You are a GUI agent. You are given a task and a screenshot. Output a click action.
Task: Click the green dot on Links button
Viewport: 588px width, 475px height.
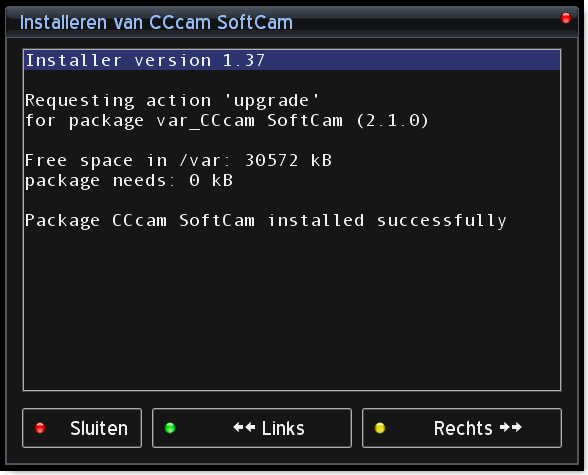[170, 428]
